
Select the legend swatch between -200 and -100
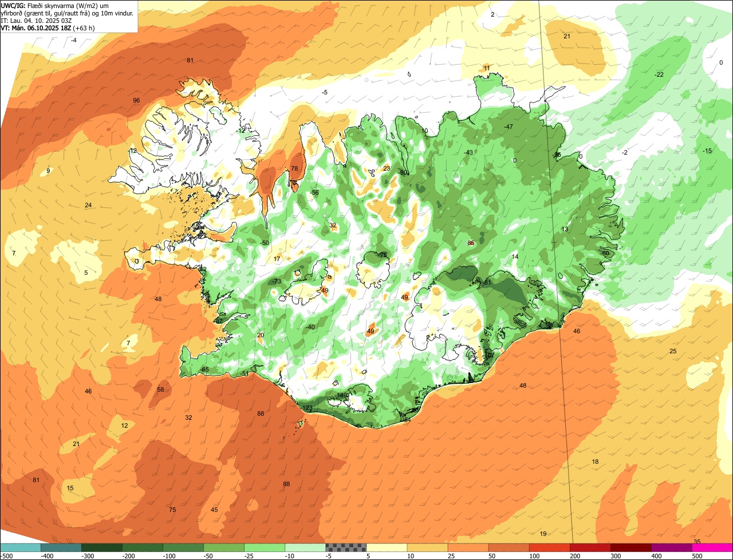pyautogui.click(x=143, y=547)
